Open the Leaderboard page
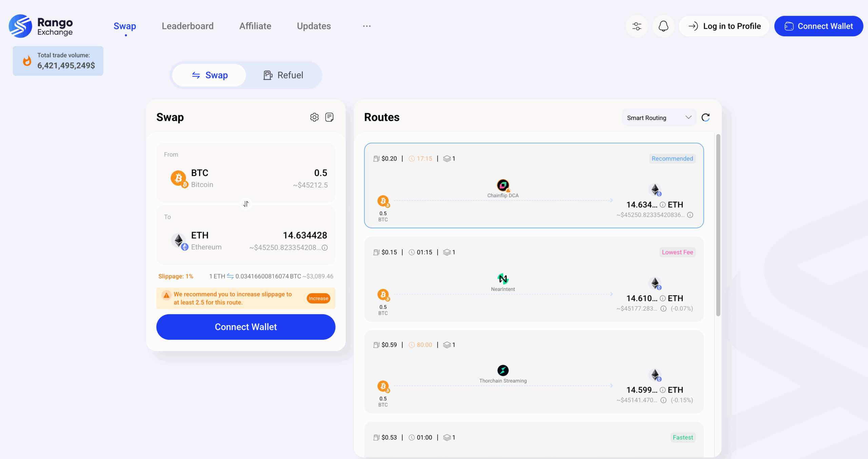This screenshot has height=459, width=868. 188,26
